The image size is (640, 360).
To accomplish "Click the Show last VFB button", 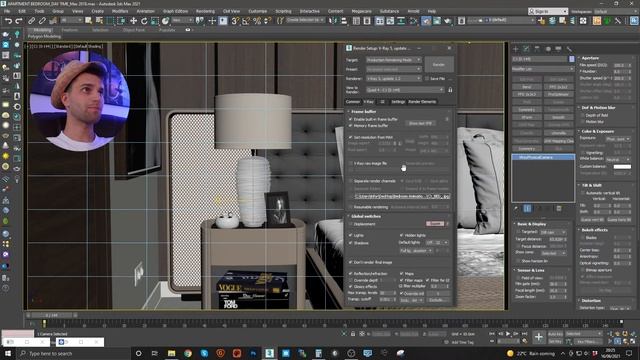I will tap(420, 123).
